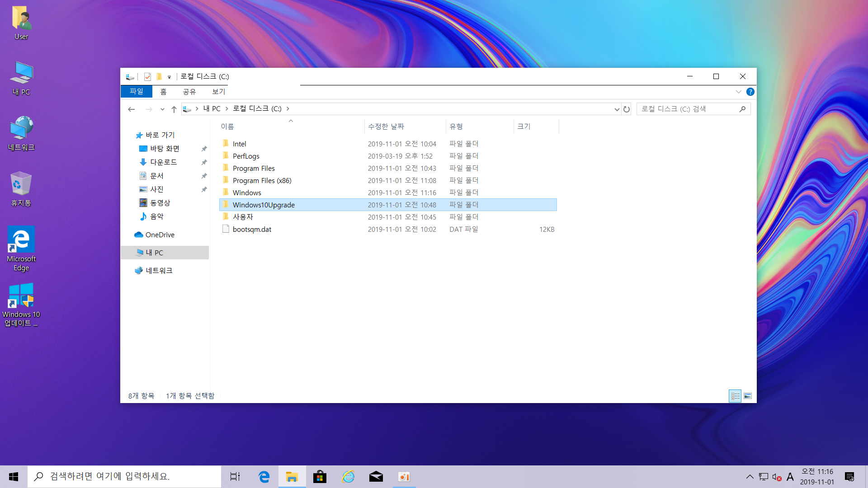Open the 파일 menu tab

[136, 92]
